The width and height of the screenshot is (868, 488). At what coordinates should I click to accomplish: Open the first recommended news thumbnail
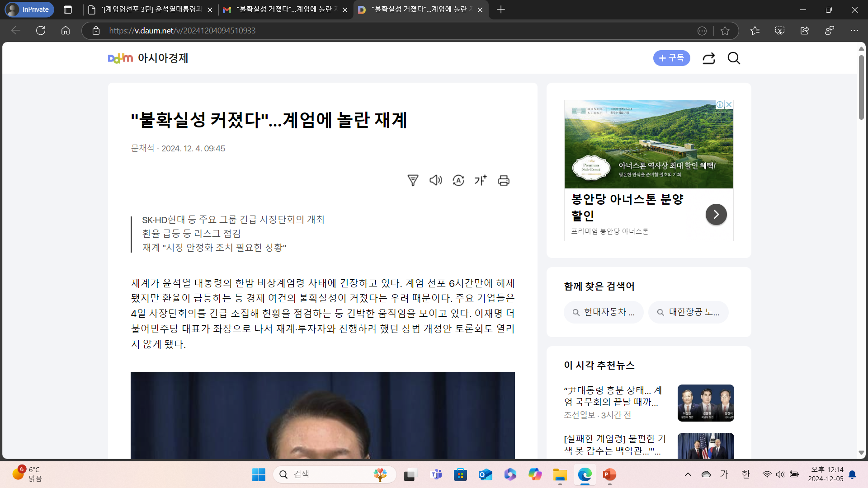tap(705, 403)
